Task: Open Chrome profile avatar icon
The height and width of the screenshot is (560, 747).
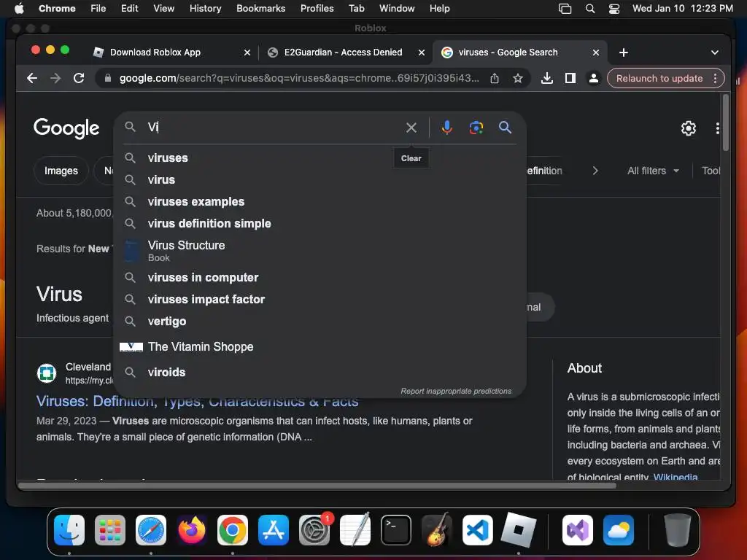Action: (x=594, y=78)
